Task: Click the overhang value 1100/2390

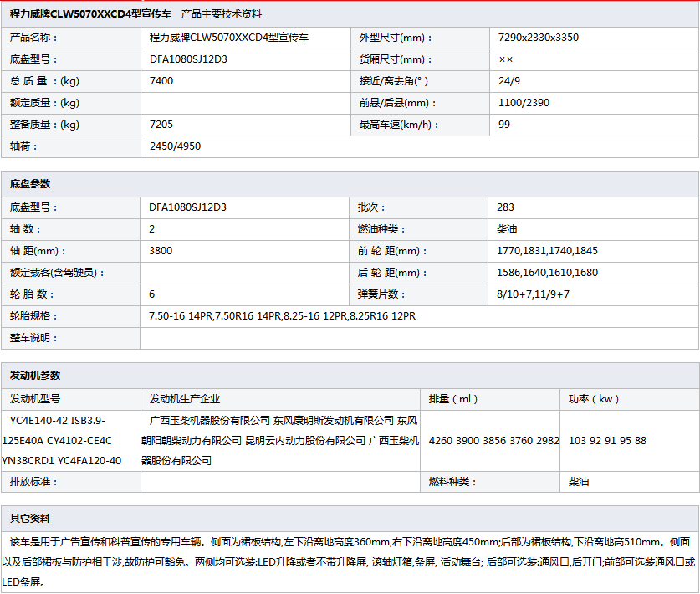Action: click(x=524, y=103)
